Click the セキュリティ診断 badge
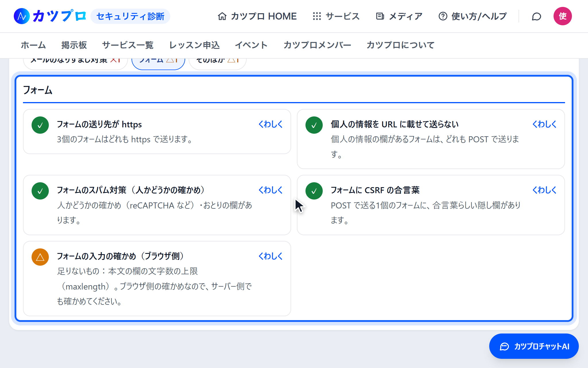 [130, 16]
